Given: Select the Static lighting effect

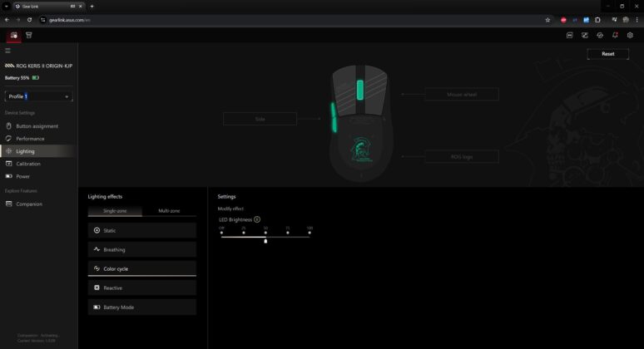Looking at the screenshot, I should (142, 230).
